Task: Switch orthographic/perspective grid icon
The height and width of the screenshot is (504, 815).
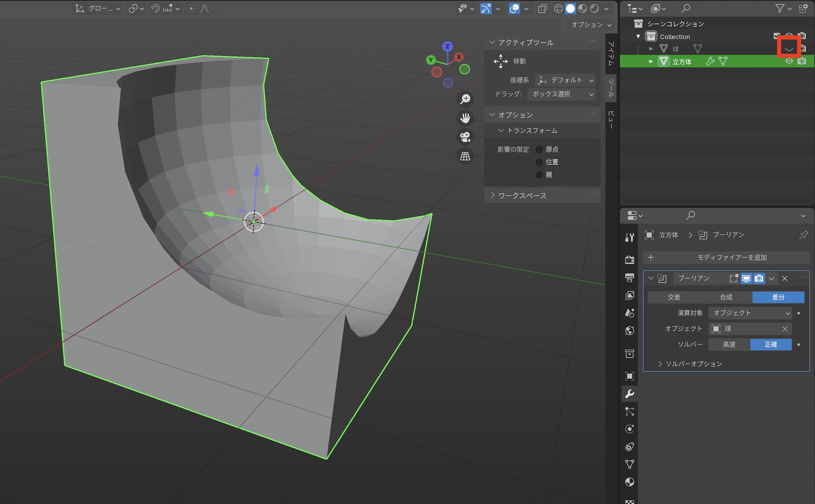Action: (465, 156)
